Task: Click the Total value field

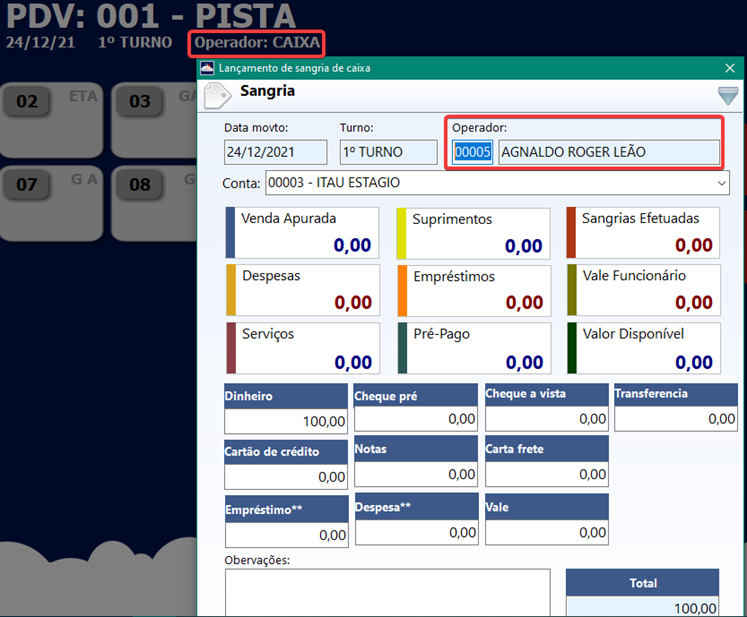Action: (643, 607)
